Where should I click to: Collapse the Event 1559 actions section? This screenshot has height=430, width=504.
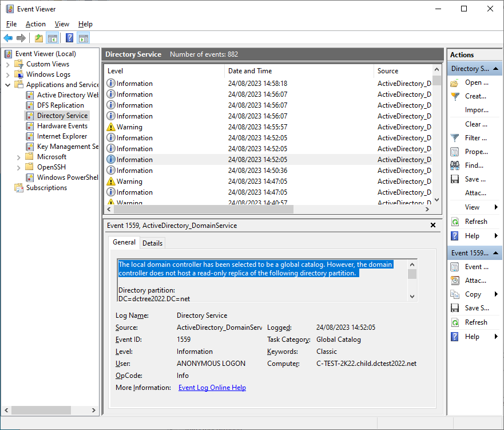tap(495, 253)
